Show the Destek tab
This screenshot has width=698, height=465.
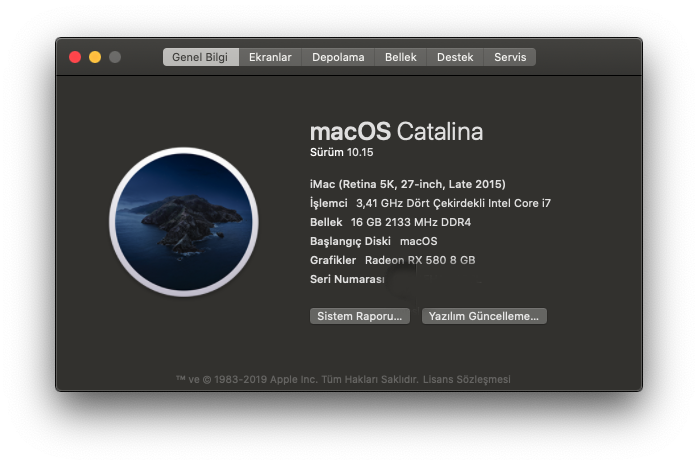click(455, 57)
